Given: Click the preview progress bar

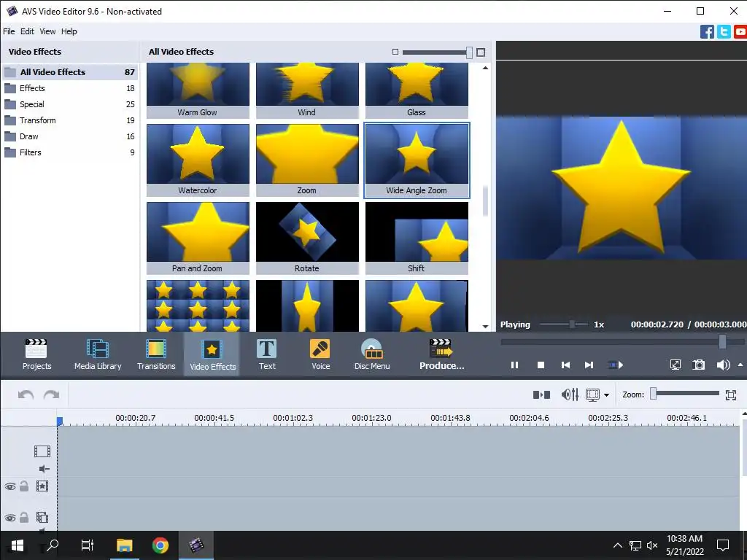Looking at the screenshot, I should pyautogui.click(x=622, y=341).
